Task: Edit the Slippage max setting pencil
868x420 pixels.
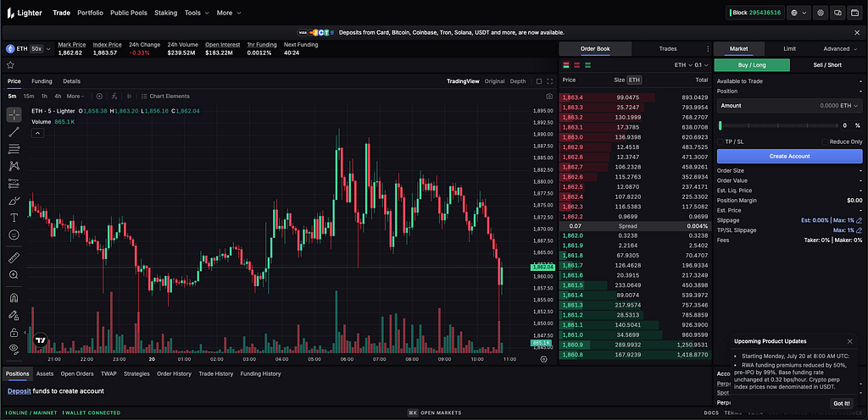Action: (860, 220)
